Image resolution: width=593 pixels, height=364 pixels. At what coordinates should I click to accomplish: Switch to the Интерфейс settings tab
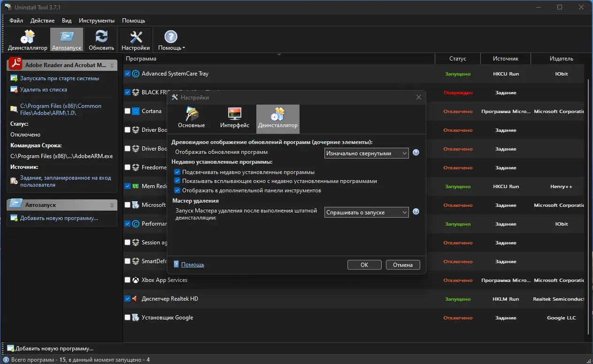pos(234,118)
